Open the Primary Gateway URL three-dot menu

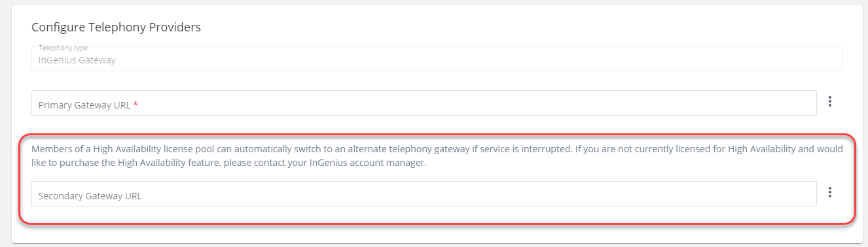click(829, 101)
